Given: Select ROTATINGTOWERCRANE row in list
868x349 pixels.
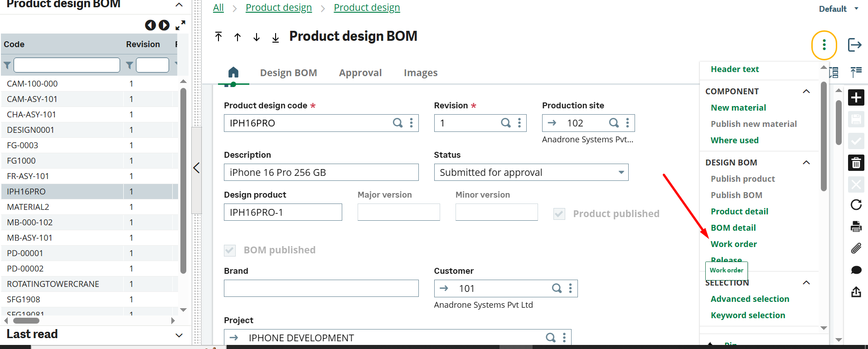Looking at the screenshot, I should coord(90,284).
